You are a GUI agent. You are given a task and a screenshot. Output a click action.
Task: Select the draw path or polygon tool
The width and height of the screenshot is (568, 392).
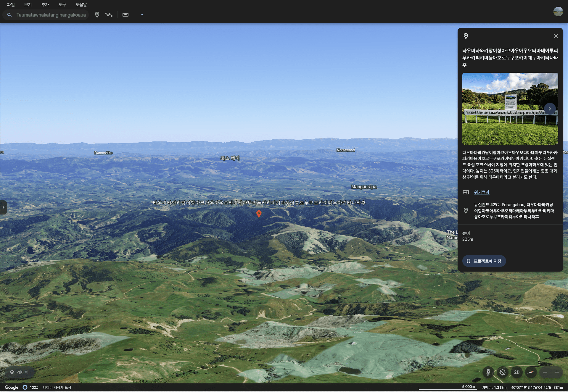[x=109, y=15]
